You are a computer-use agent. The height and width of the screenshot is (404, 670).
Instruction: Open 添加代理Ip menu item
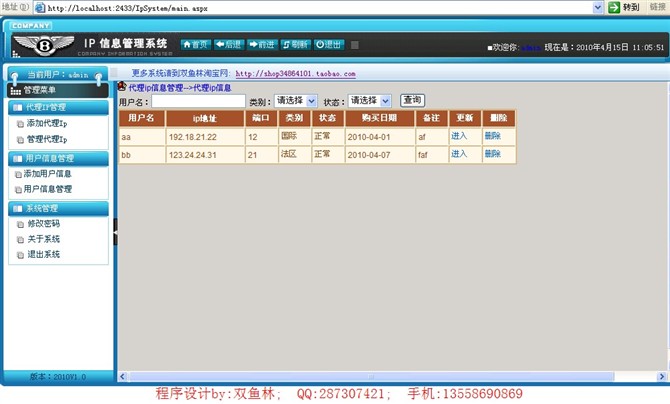click(x=47, y=124)
